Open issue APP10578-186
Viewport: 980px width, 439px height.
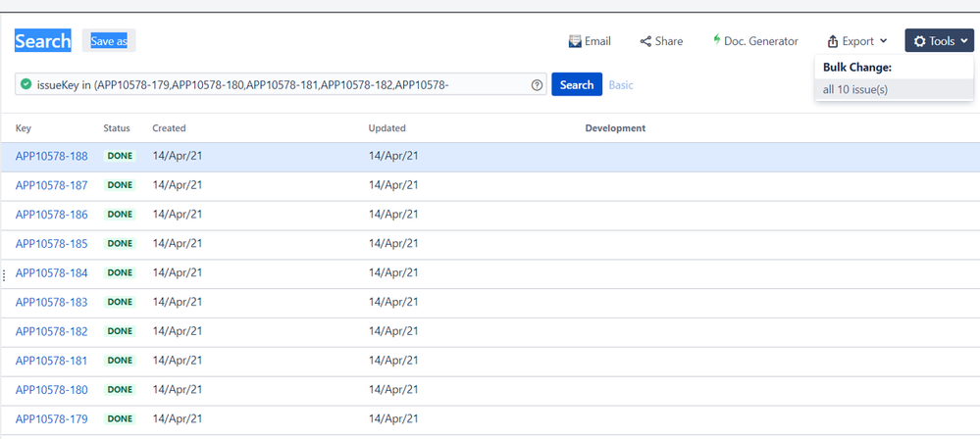tap(51, 215)
